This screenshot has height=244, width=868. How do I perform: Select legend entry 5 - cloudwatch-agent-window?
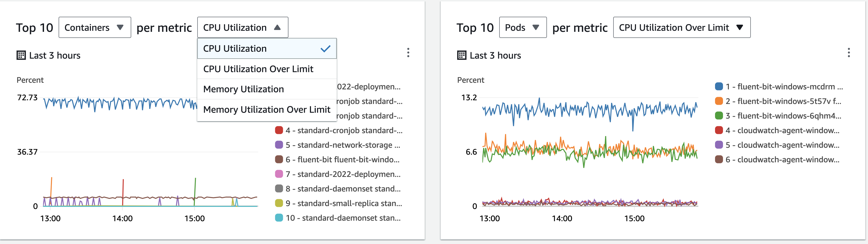(782, 145)
